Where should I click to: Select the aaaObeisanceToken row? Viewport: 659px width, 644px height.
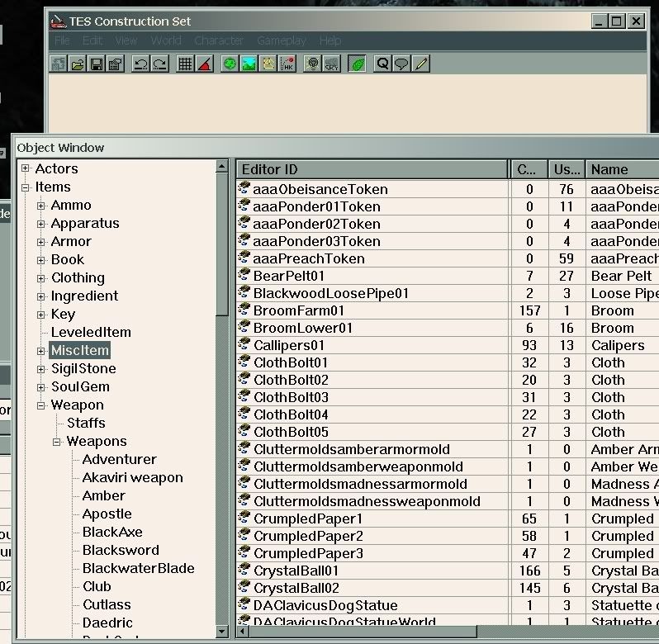[448, 189]
